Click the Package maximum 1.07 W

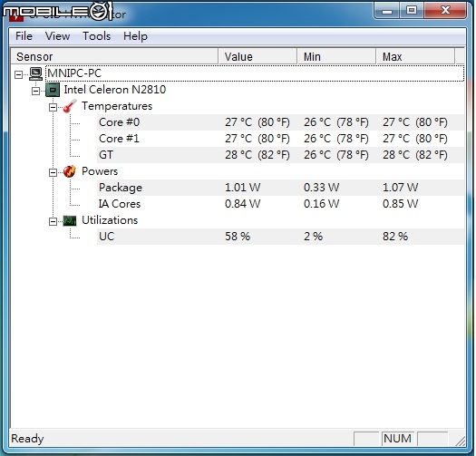(x=400, y=188)
